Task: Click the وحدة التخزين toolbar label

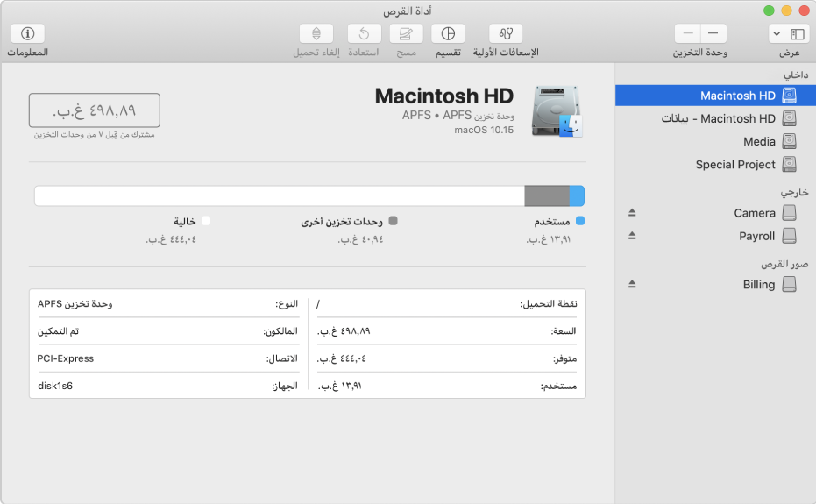Action: (x=700, y=53)
